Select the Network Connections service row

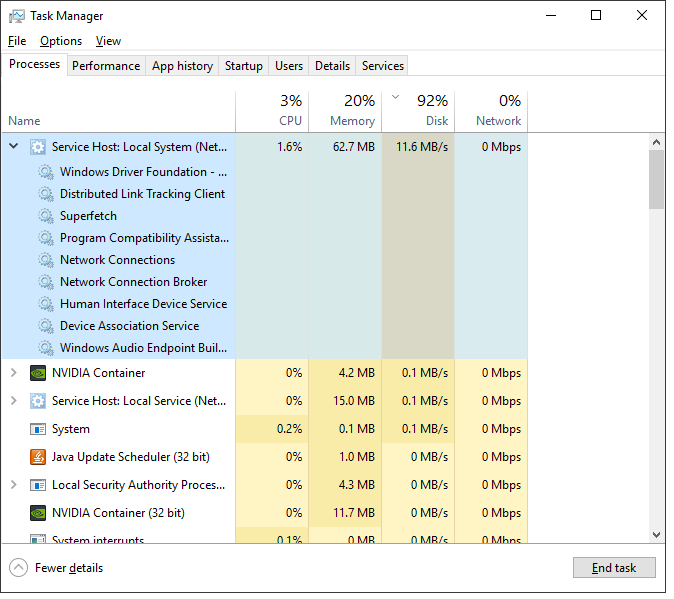tap(117, 260)
